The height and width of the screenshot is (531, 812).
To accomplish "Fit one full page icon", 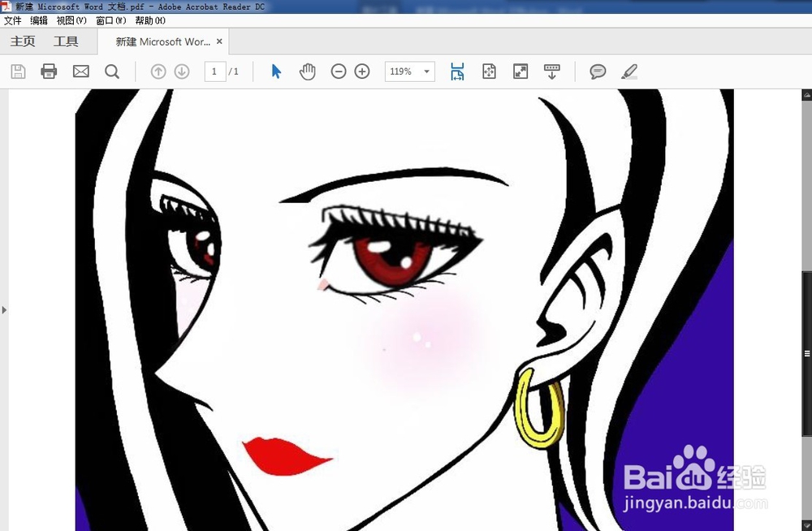I will click(x=489, y=71).
